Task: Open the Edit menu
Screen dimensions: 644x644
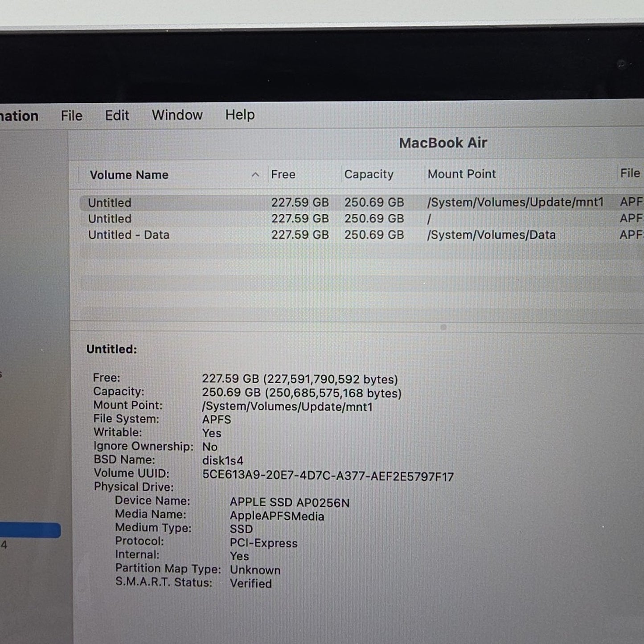Action: coord(117,115)
